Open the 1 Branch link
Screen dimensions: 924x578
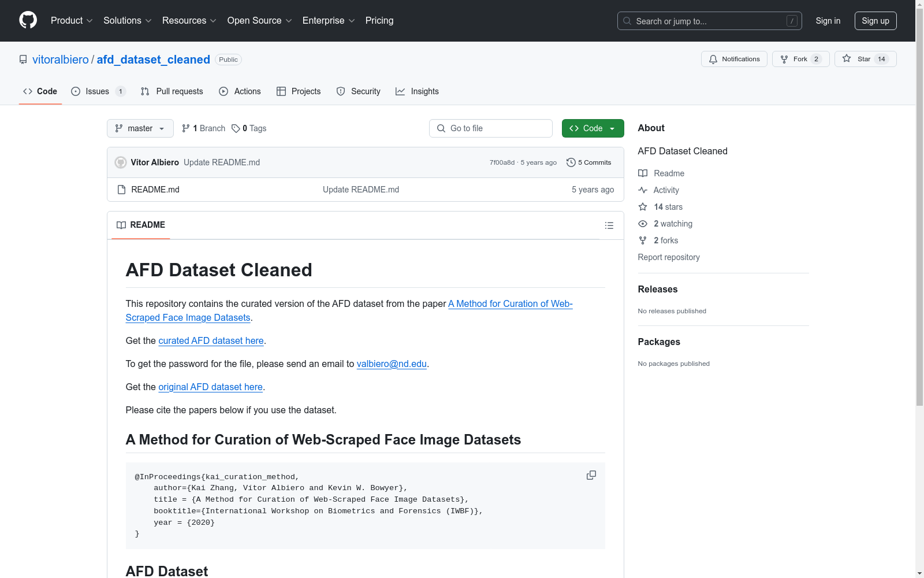pyautogui.click(x=203, y=128)
